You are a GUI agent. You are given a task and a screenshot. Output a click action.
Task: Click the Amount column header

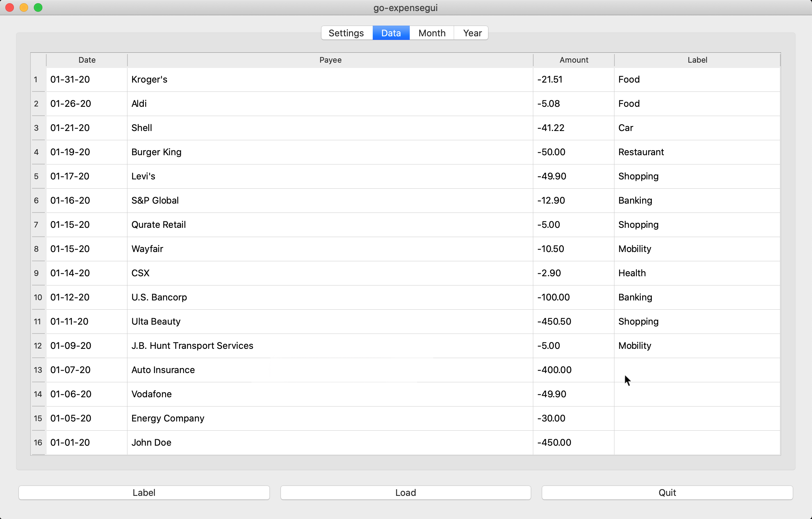pyautogui.click(x=573, y=59)
